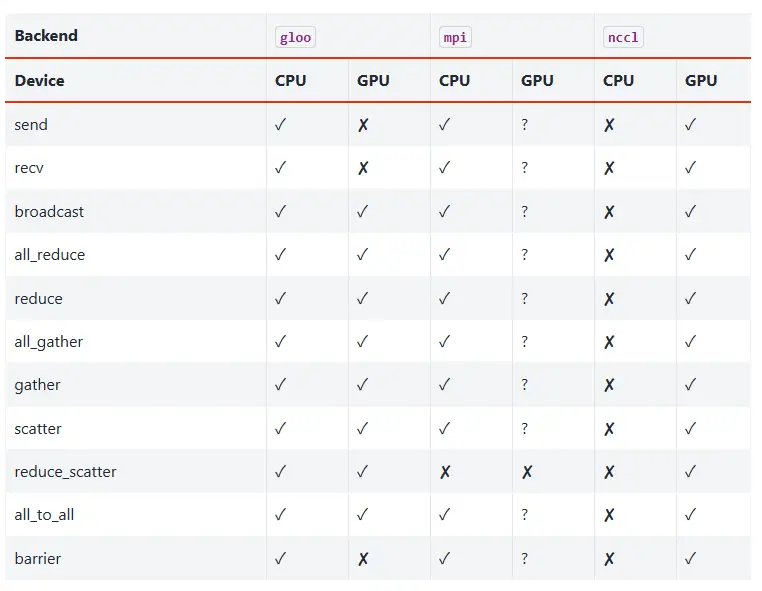Select the checkmark for barrier under nccl GPU
The width and height of the screenshot is (762, 591).
click(691, 559)
